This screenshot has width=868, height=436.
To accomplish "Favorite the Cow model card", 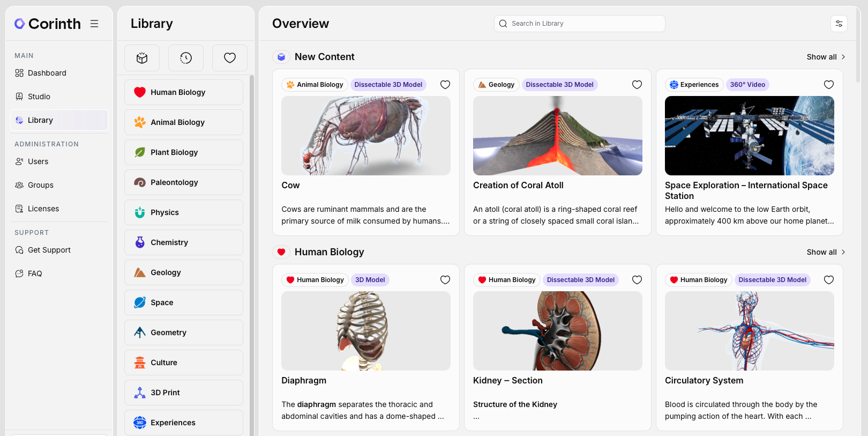I will pos(445,85).
